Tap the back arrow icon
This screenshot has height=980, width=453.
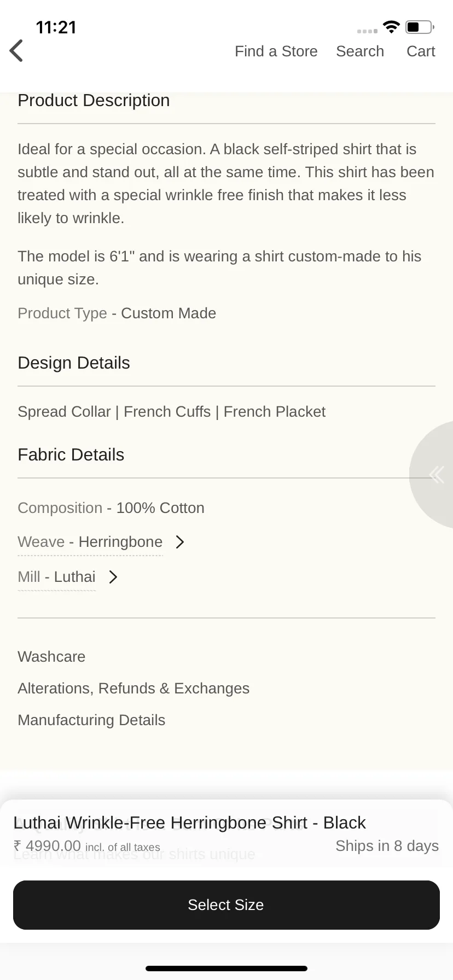coord(16,51)
